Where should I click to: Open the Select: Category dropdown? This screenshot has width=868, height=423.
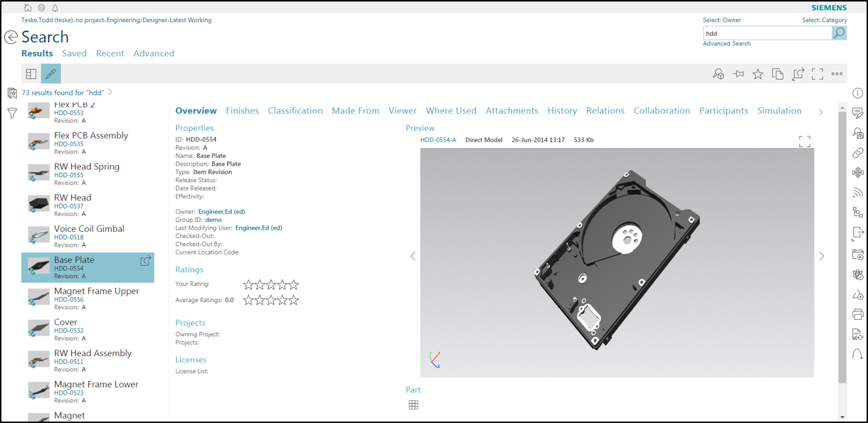click(x=824, y=19)
